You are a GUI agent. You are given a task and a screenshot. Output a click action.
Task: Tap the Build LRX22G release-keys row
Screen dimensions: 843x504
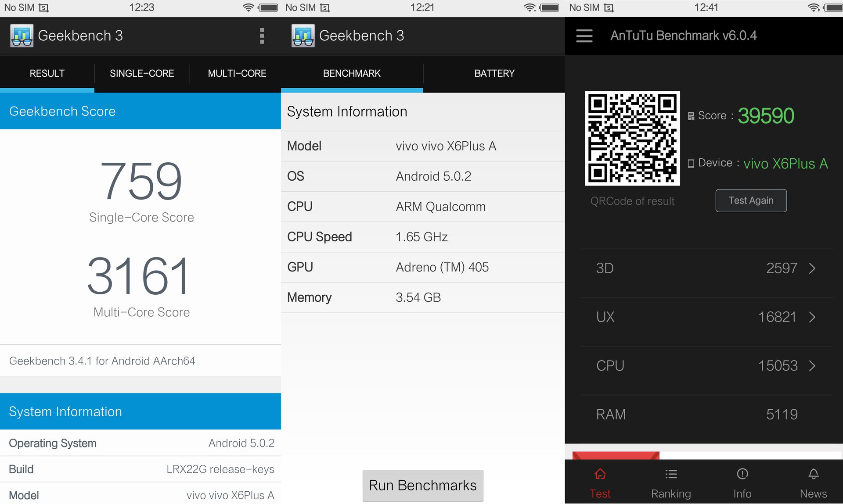pyautogui.click(x=140, y=469)
